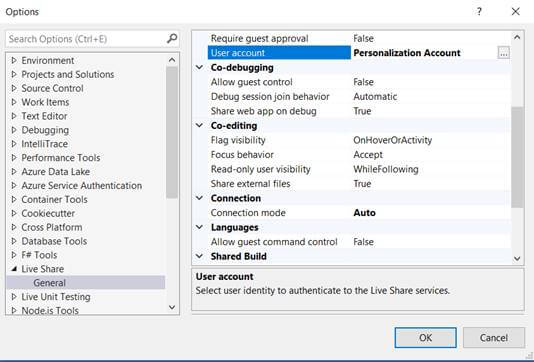This screenshot has width=534, height=362.
Task: Select the Allow guest control property
Action: point(252,82)
